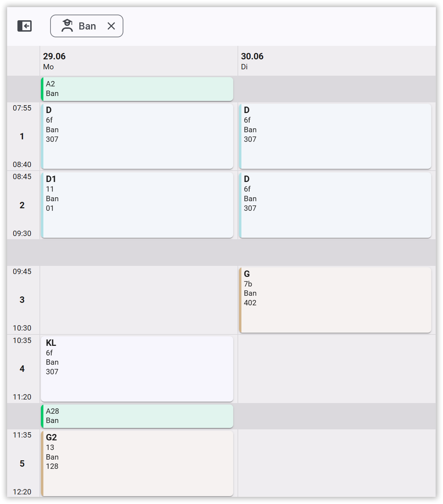Open Monday 29.06 column header
The height and width of the screenshot is (504, 443).
point(139,61)
